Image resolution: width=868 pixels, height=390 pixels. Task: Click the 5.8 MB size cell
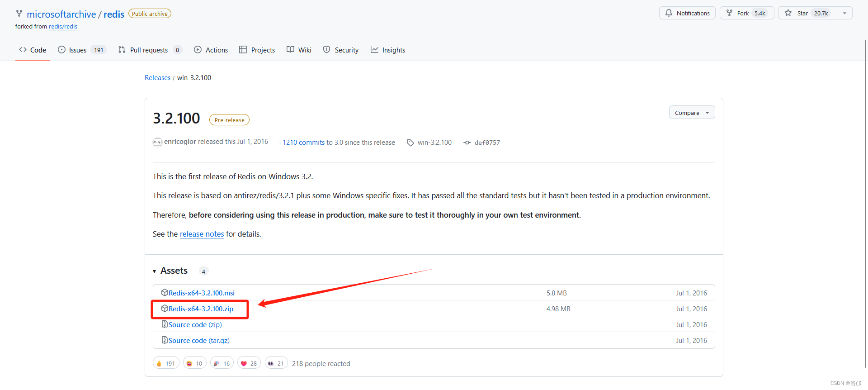(557, 293)
